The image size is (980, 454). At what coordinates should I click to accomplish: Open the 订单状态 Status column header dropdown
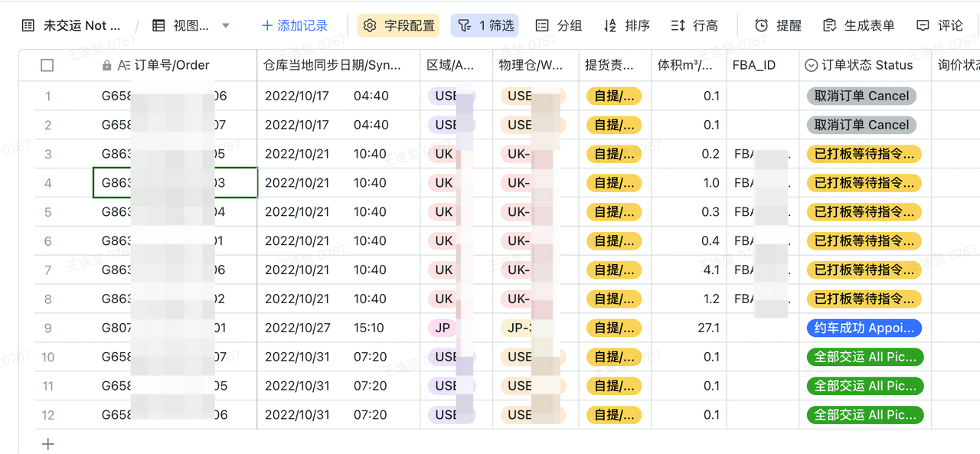coord(812,66)
